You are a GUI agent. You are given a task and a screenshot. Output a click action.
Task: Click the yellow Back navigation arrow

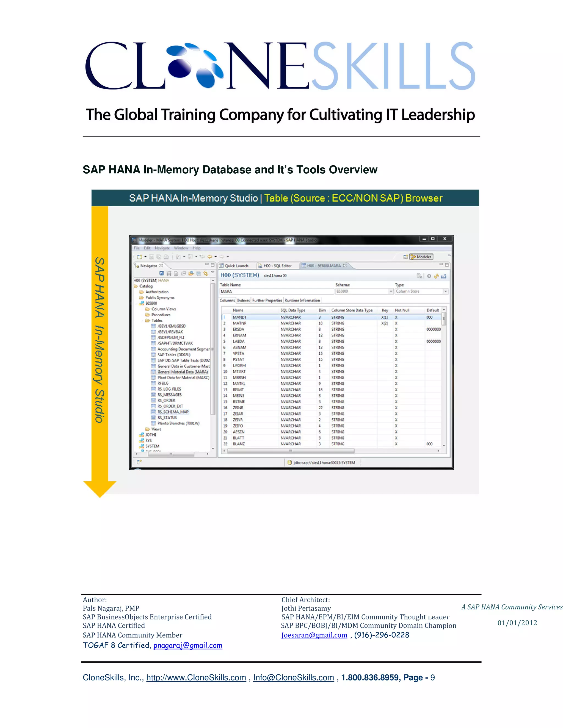pyautogui.click(x=210, y=257)
